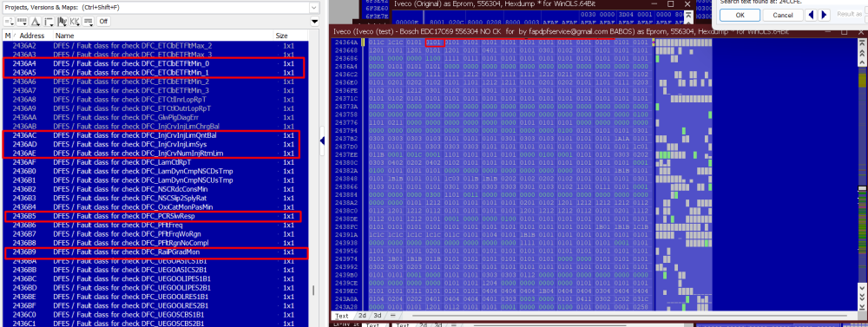Collapse the maps panel with the left splitter arrow
Image resolution: width=868 pixels, height=327 pixels.
(323, 141)
